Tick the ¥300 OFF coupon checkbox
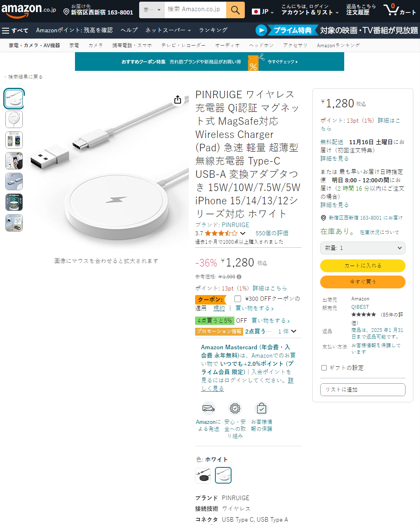 tap(238, 299)
